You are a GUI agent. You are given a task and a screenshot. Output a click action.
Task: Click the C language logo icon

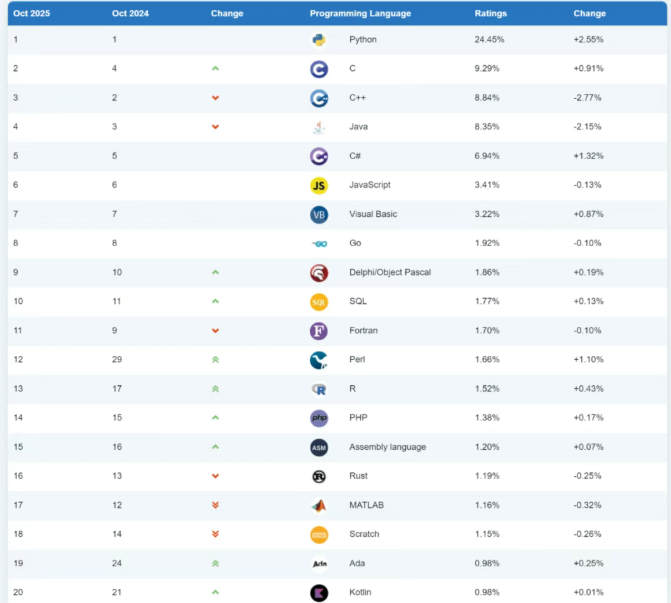[319, 69]
